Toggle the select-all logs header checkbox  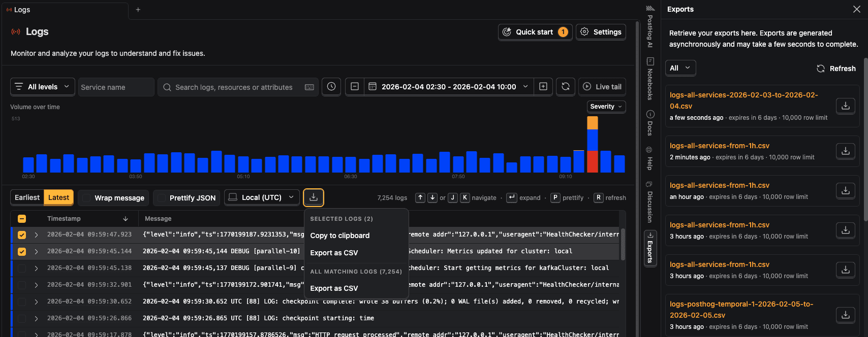(22, 219)
